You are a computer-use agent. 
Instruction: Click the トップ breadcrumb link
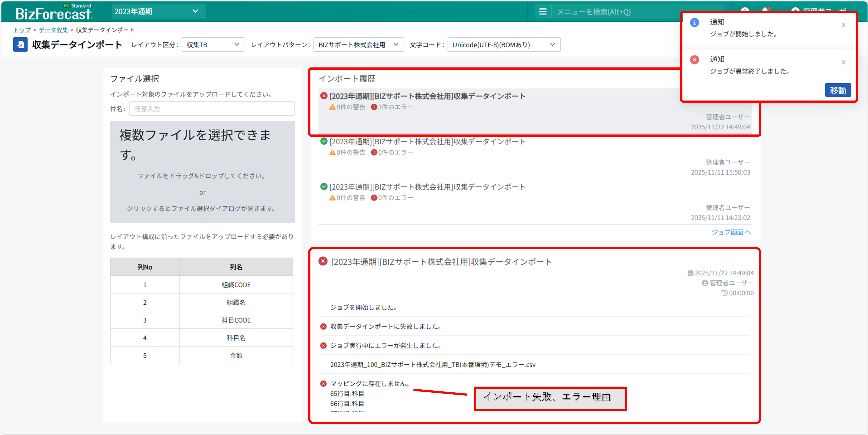tap(22, 30)
